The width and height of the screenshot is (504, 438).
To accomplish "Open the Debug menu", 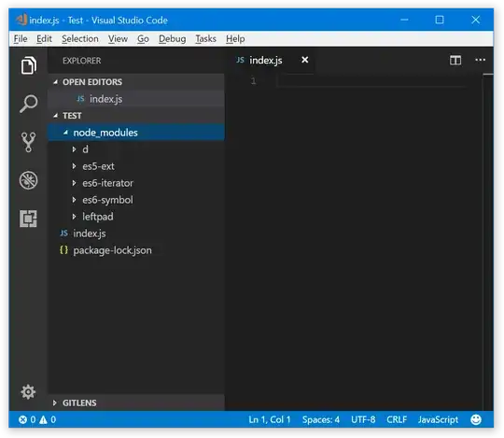I will click(173, 39).
